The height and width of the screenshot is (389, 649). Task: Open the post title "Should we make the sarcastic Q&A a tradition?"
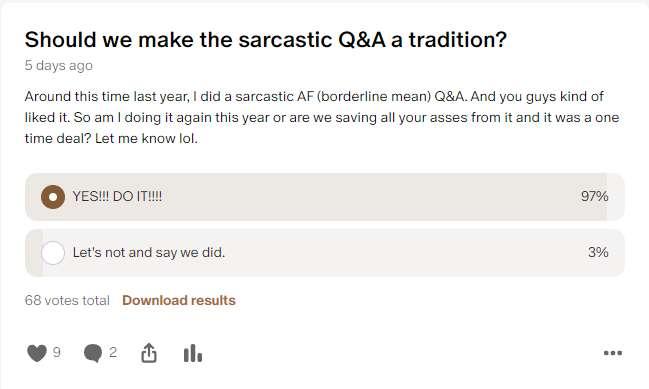click(x=265, y=40)
